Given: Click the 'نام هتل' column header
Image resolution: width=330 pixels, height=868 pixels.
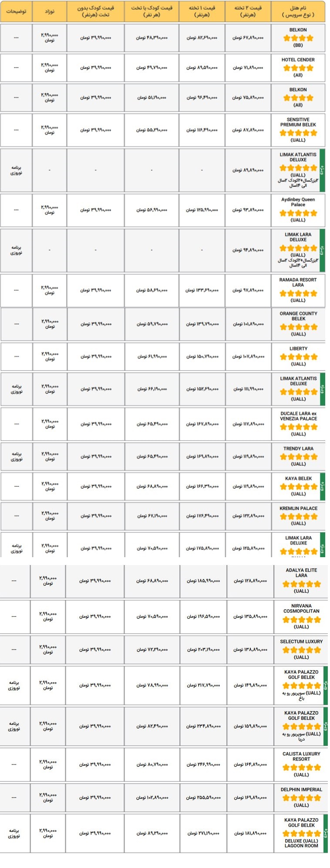Looking at the screenshot, I should click(x=298, y=11).
